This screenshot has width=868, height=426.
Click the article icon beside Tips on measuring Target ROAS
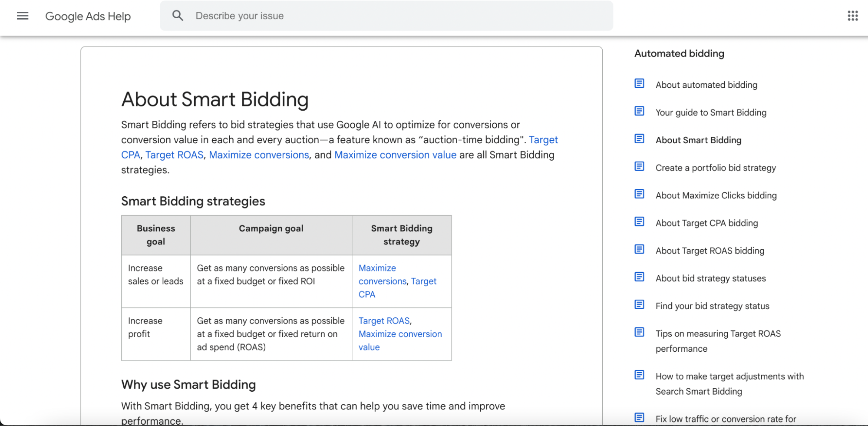[x=639, y=332]
